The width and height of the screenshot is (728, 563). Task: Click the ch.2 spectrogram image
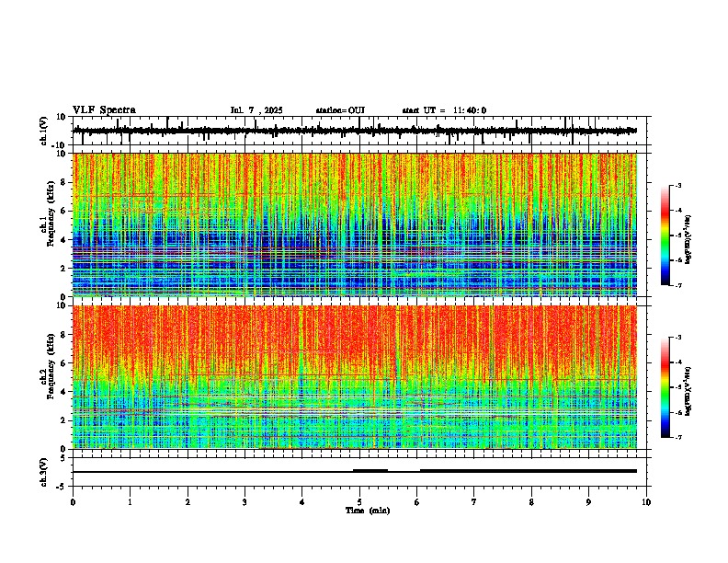(355, 377)
